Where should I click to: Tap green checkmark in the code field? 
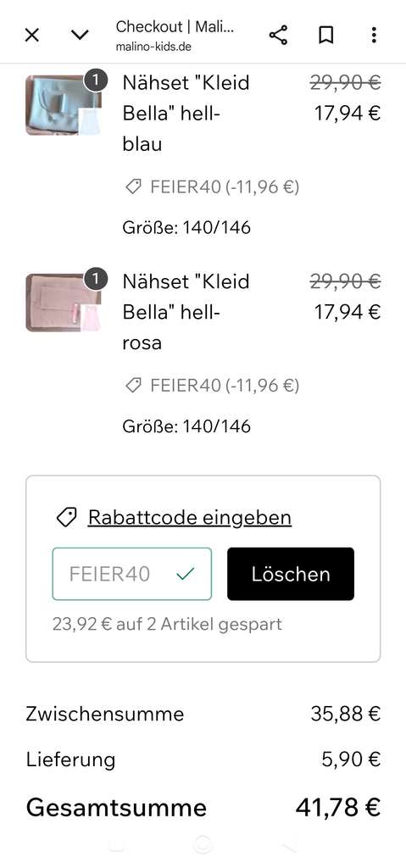coord(185,575)
